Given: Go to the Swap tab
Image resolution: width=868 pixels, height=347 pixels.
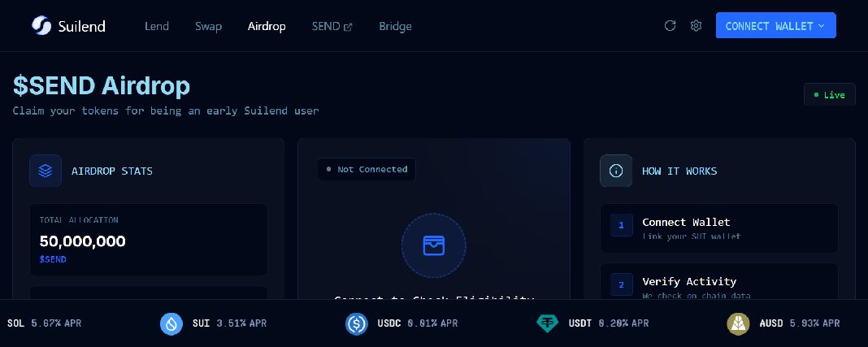Looking at the screenshot, I should click(208, 26).
